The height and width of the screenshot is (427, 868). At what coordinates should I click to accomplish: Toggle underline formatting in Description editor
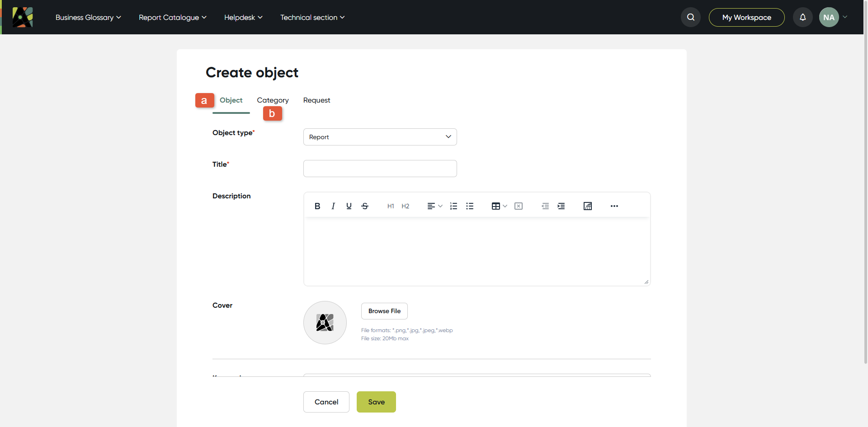click(x=349, y=206)
